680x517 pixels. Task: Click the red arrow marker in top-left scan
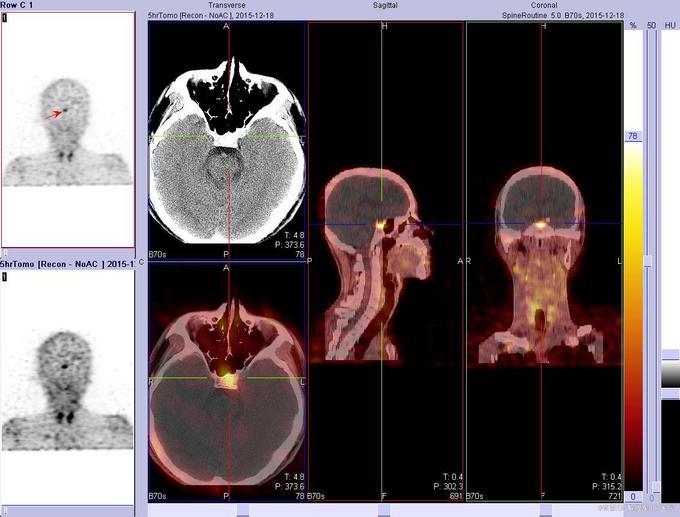point(57,114)
